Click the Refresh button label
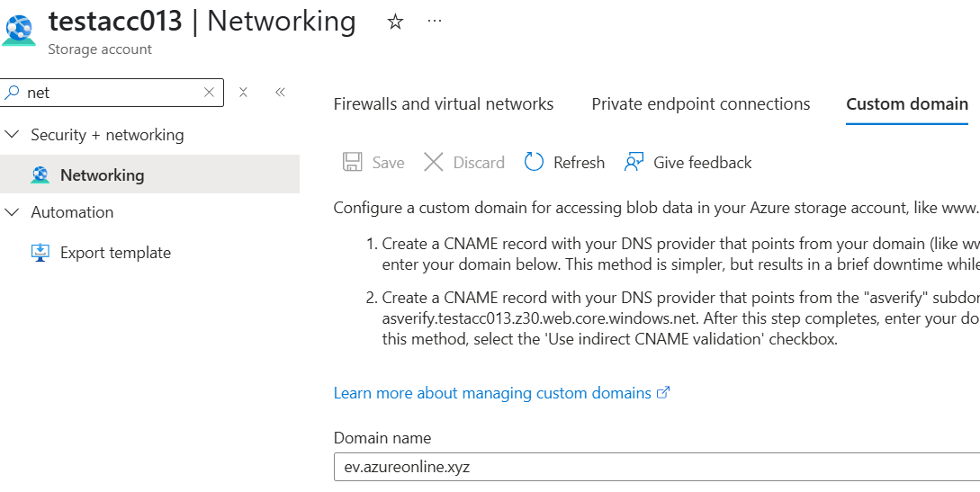 click(x=579, y=163)
